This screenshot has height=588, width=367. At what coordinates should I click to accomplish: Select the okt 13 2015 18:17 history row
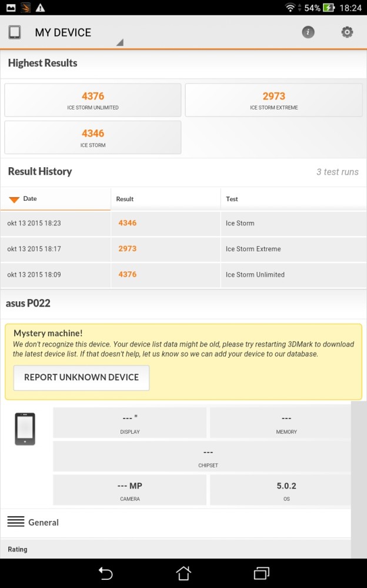click(183, 249)
